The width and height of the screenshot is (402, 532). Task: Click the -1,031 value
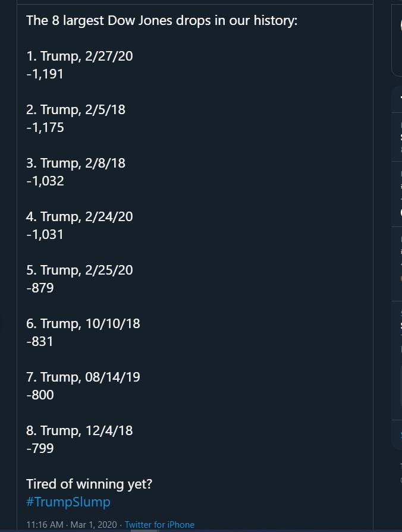45,234
